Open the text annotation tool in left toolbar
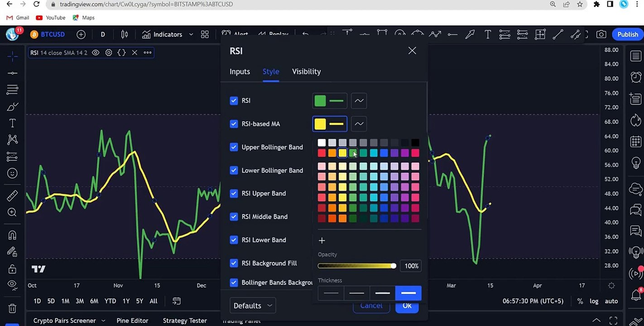Viewport: 644px width, 326px height. point(12,123)
